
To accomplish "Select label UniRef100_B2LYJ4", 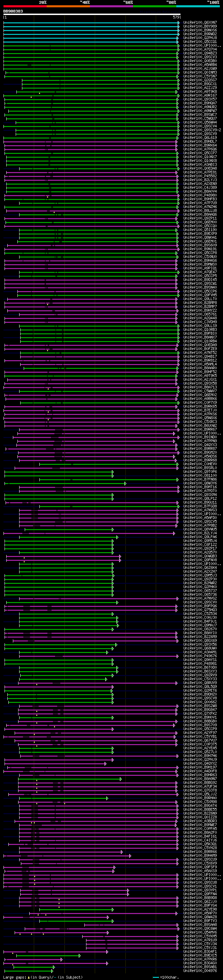I will point(200,533).
